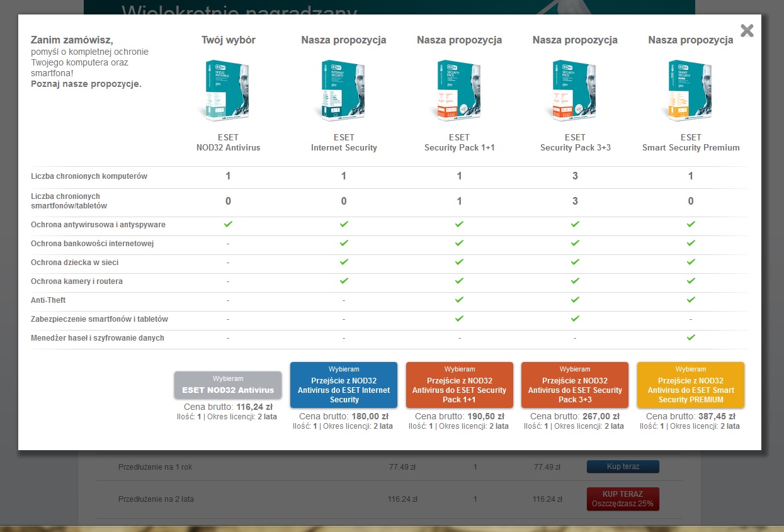This screenshot has width=784, height=532.
Task: Click the 'Cena brutto: 116,24 zł' price
Action: (x=228, y=407)
